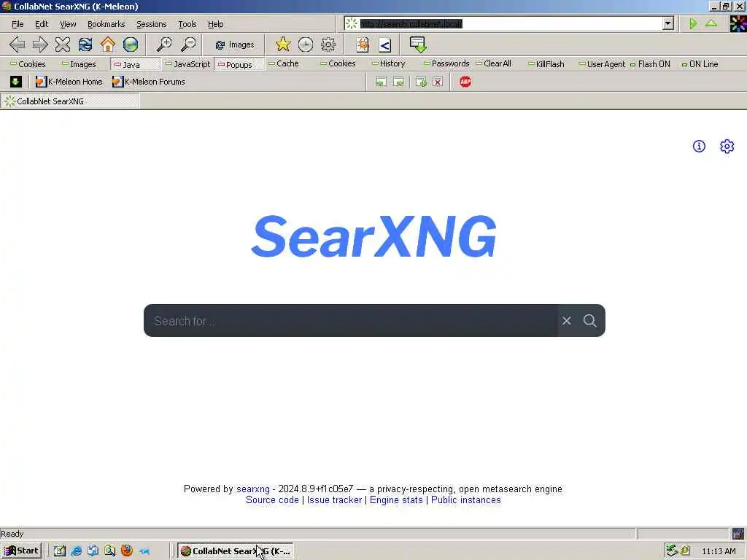Open the Bookmarks menu

pyautogui.click(x=107, y=24)
